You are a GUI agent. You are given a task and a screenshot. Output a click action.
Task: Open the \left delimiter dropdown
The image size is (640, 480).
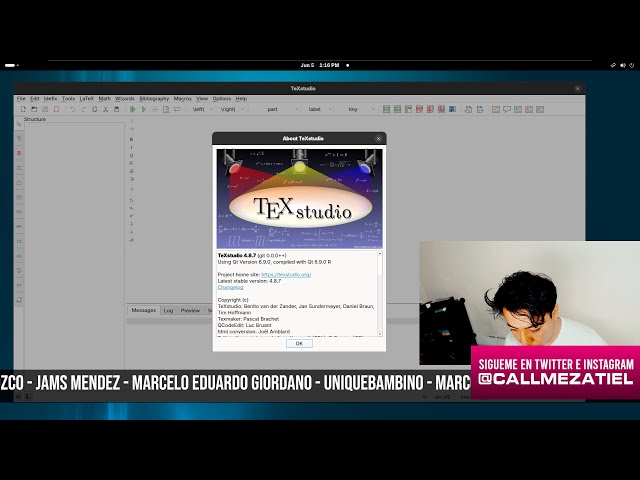(202, 109)
